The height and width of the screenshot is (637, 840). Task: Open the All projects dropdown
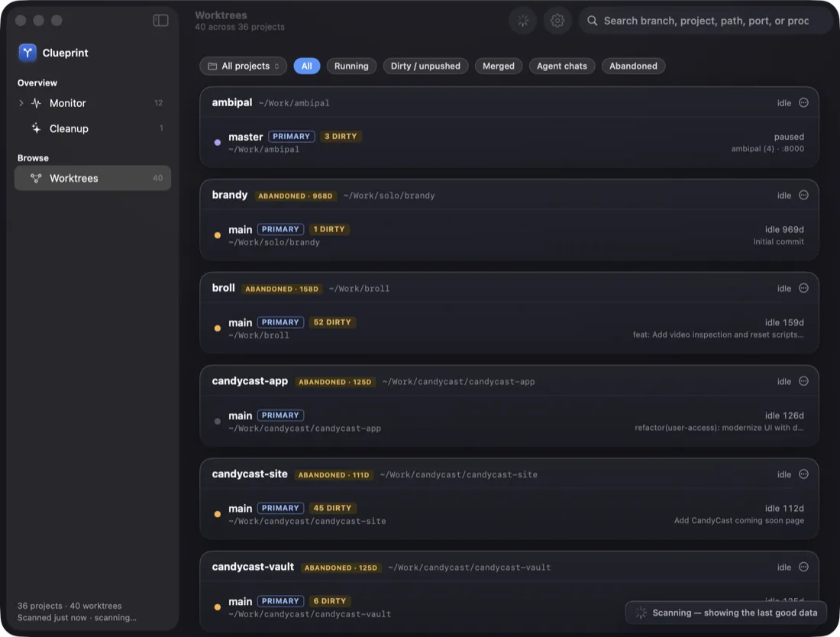[243, 66]
